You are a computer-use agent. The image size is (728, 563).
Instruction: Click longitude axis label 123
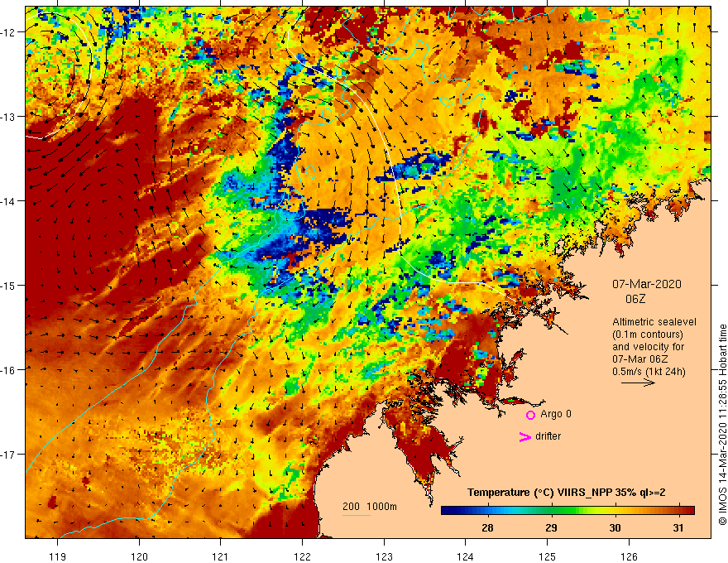(384, 556)
